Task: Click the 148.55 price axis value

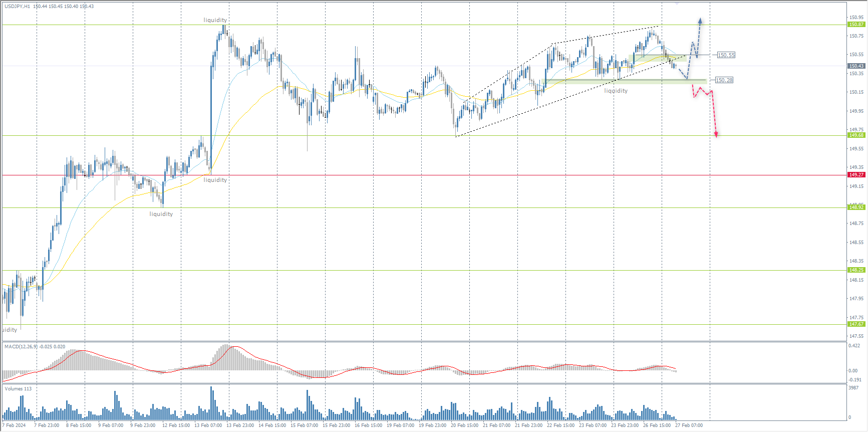Action: coord(856,243)
